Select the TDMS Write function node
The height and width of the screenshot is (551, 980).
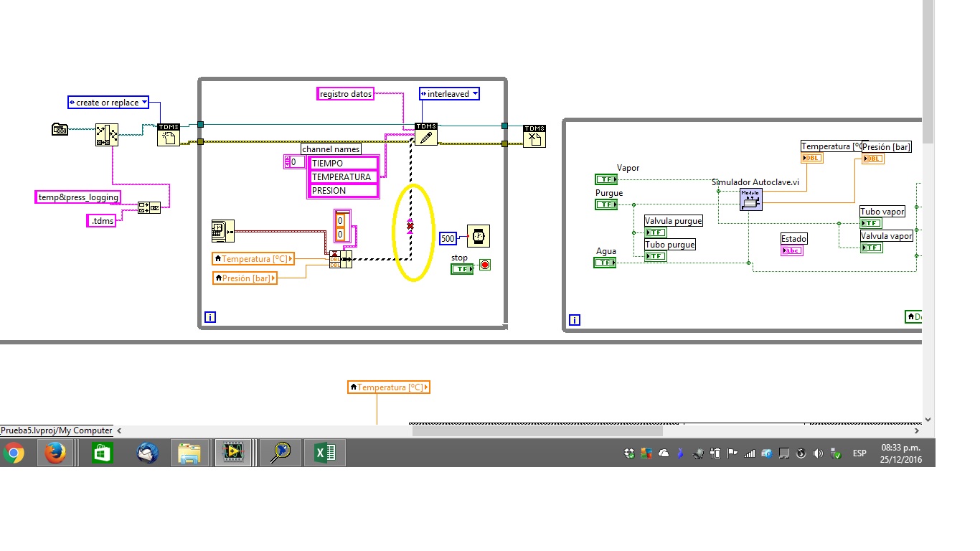(x=426, y=134)
